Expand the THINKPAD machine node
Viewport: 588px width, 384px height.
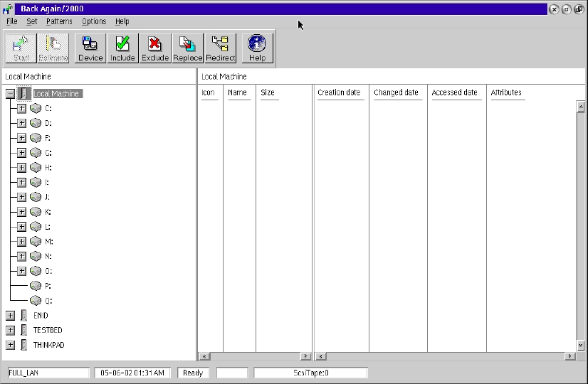[11, 345]
